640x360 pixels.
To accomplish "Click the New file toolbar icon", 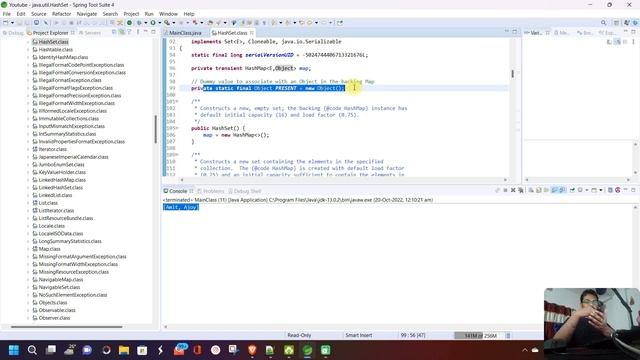I will 5,23.
